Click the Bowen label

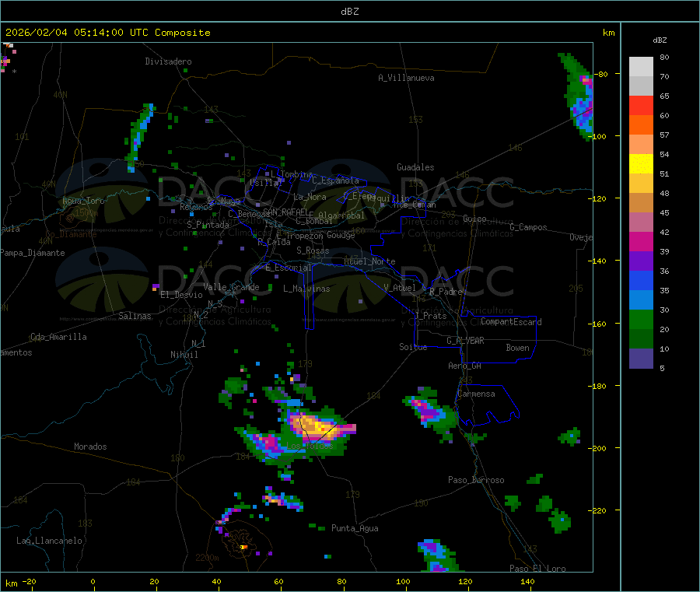point(518,348)
